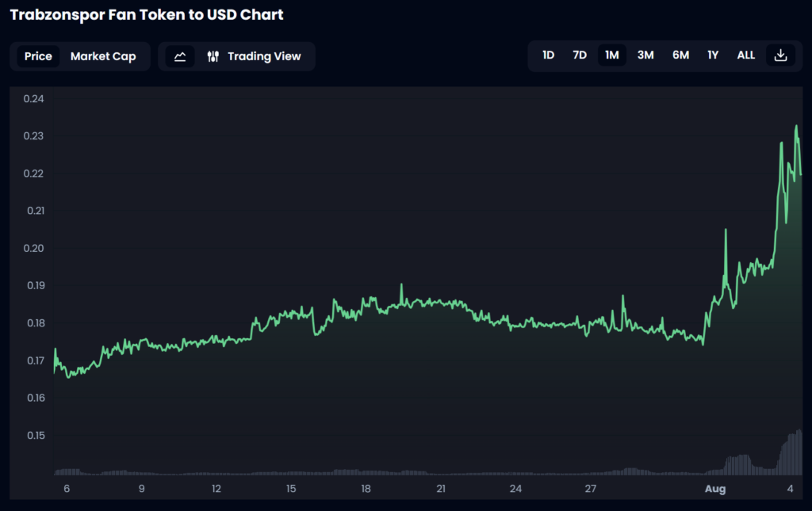Viewport: 812px width, 511px height.
Task: Click the tall volume bars near Aug 4
Action: point(791,452)
